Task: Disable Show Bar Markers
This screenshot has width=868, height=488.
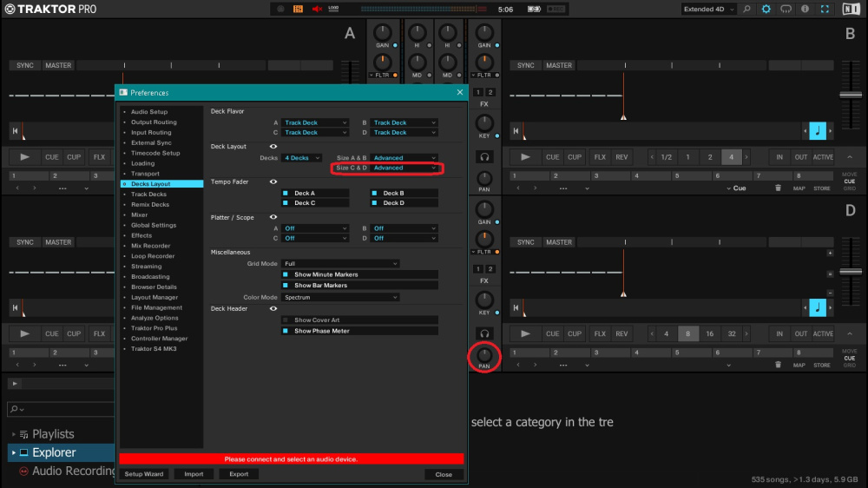Action: pyautogui.click(x=285, y=286)
